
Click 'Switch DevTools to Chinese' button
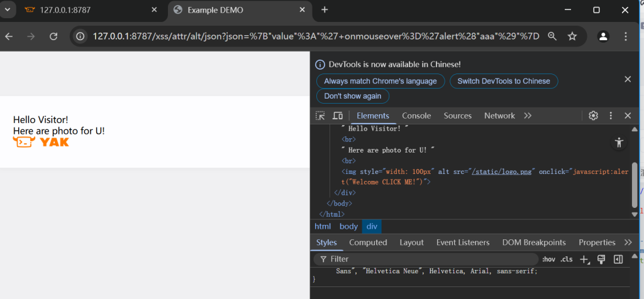coord(503,81)
